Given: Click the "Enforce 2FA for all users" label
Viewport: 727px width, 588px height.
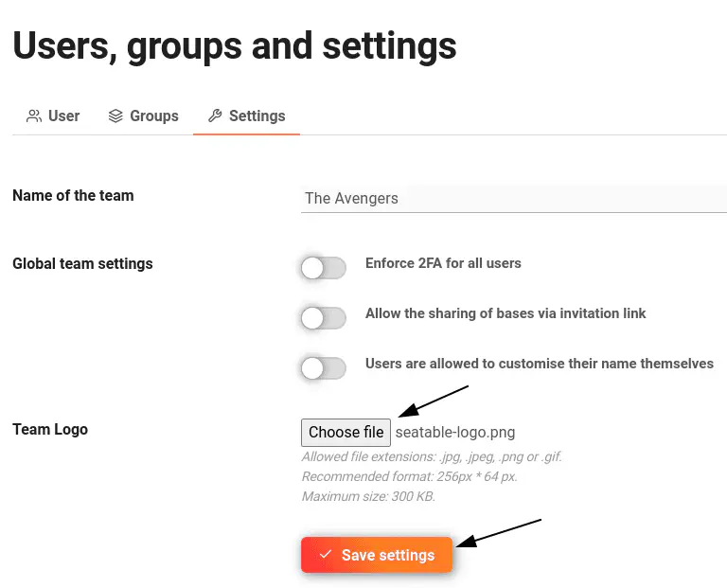Looking at the screenshot, I should tap(443, 263).
